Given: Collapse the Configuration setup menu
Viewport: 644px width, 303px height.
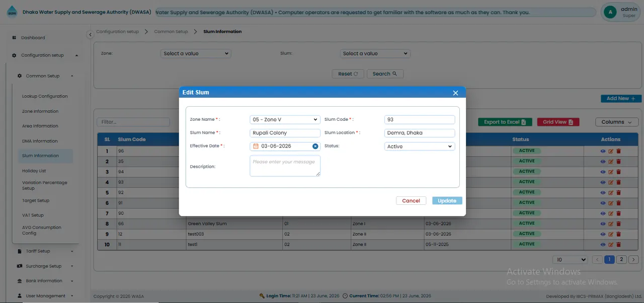Looking at the screenshot, I should pyautogui.click(x=44, y=55).
